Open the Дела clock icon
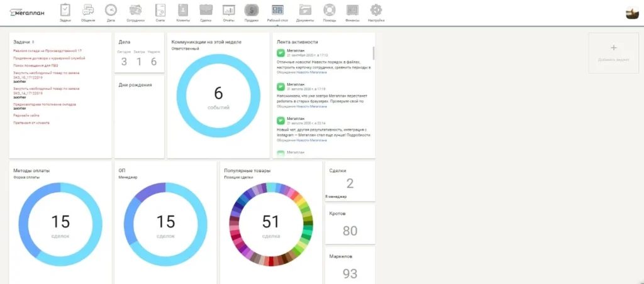 pos(111,10)
